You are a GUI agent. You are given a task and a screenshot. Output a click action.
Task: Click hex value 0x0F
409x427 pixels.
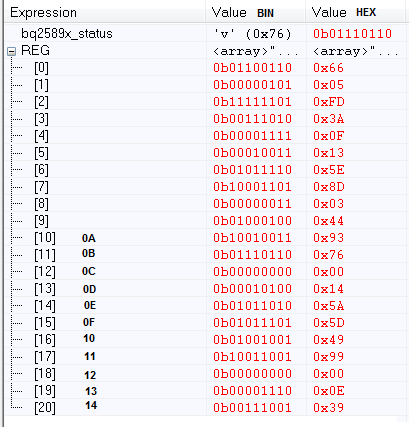click(x=329, y=136)
